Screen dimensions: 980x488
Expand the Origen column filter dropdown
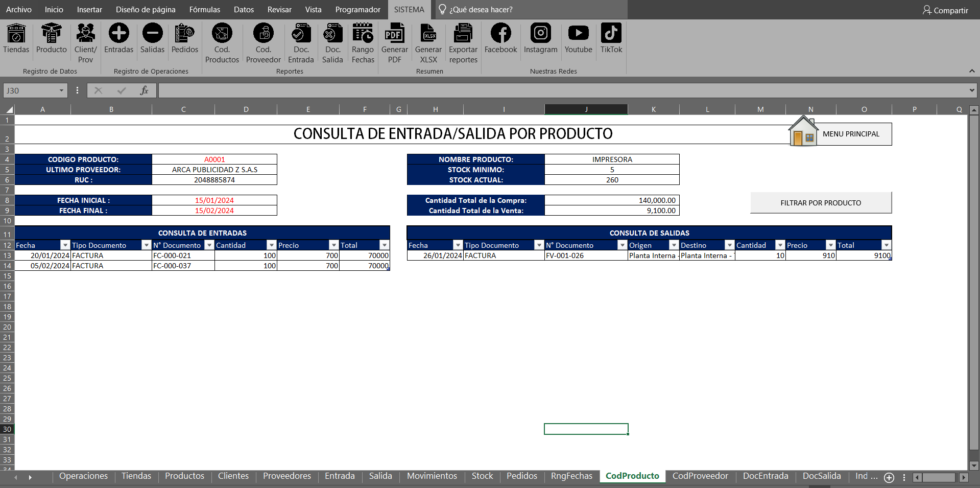tap(674, 245)
